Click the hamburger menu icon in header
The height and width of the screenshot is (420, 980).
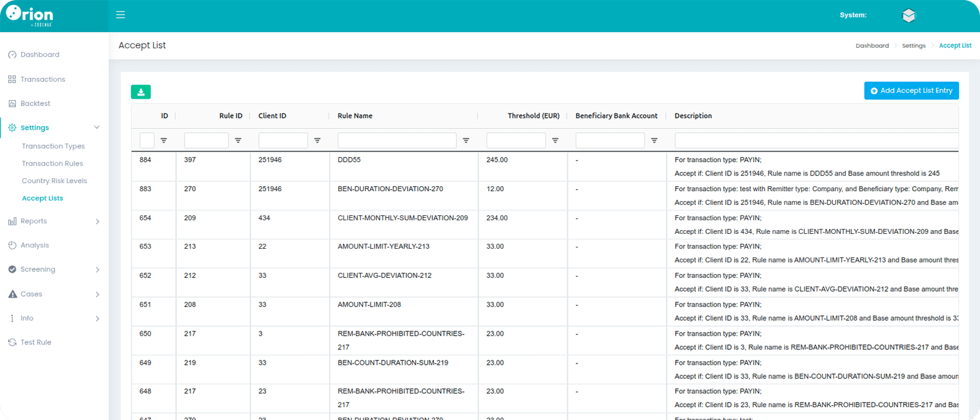coord(120,15)
